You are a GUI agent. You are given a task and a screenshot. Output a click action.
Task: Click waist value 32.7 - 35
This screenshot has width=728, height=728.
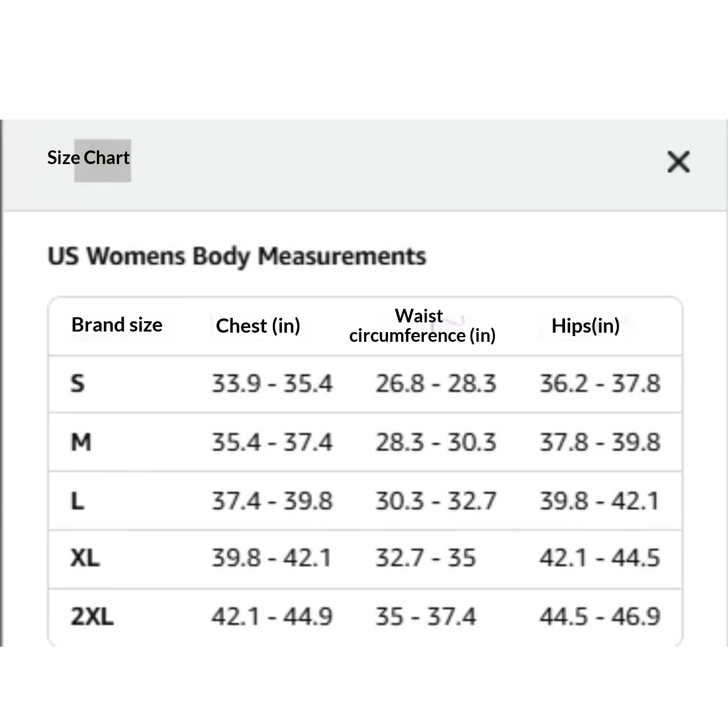pyautogui.click(x=425, y=558)
